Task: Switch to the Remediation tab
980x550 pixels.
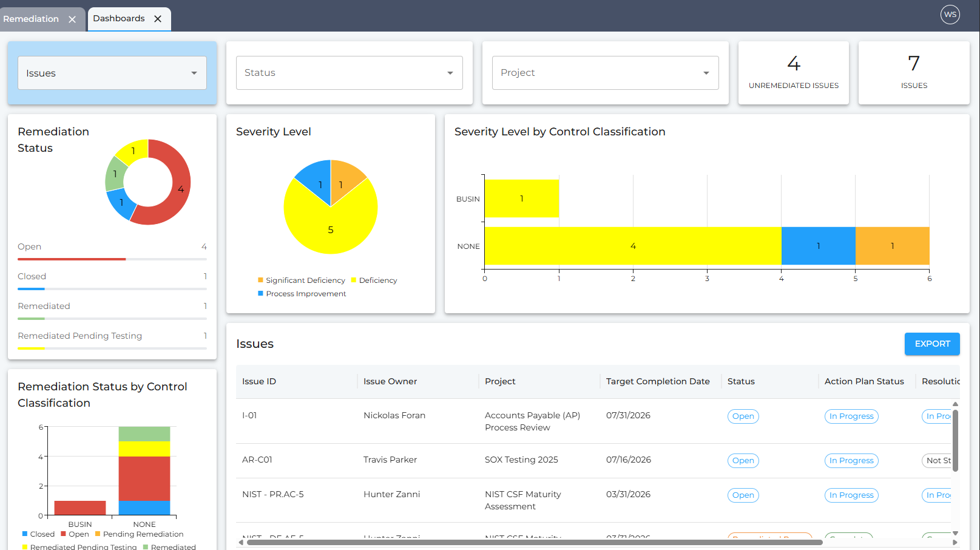Action: tap(31, 19)
